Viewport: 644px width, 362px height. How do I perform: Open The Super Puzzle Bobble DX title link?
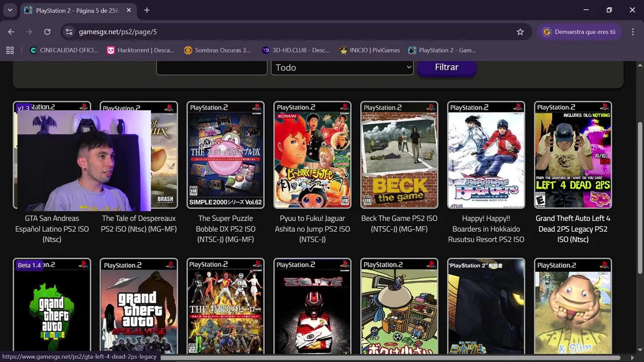(225, 229)
